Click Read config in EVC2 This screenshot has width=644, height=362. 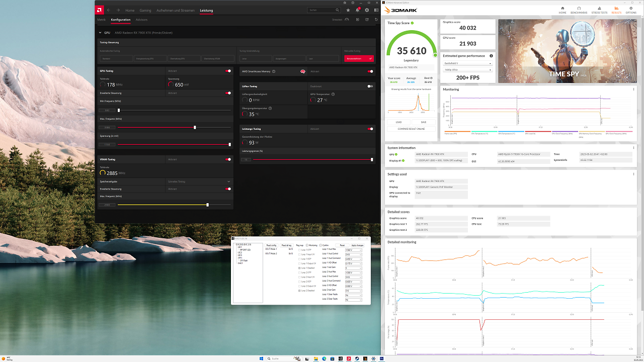[271, 245]
